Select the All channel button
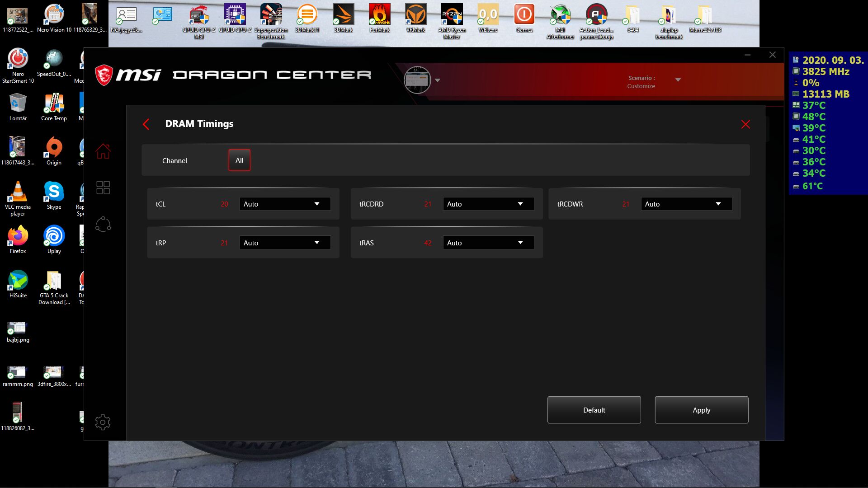This screenshot has width=868, height=488. point(239,160)
